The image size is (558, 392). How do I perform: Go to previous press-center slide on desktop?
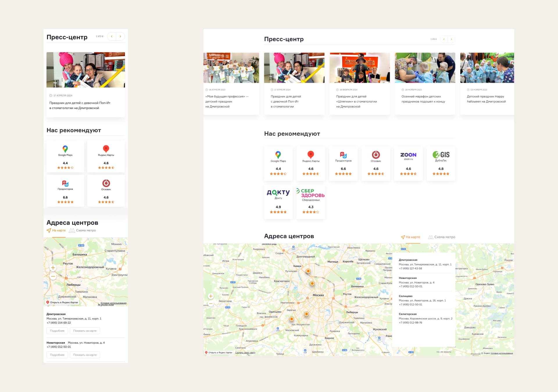point(444,39)
